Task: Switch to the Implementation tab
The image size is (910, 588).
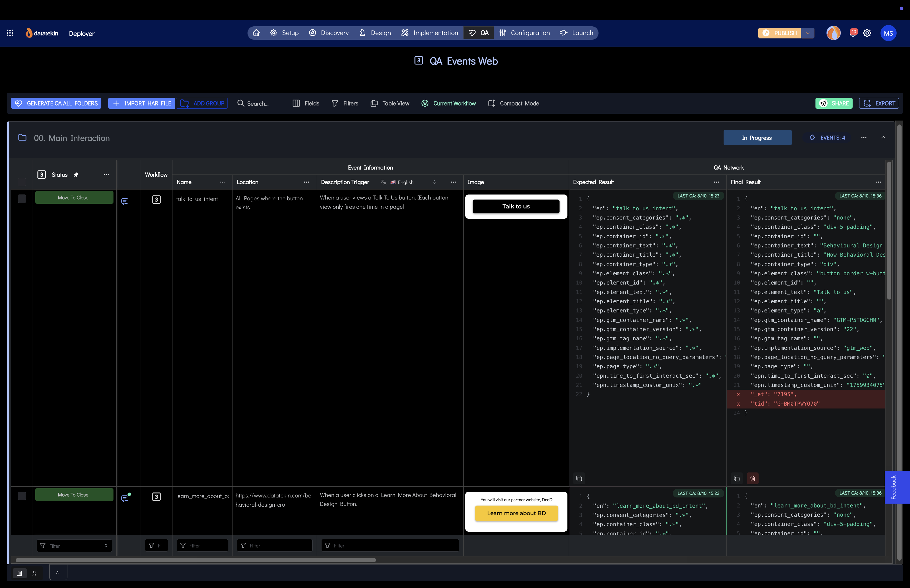Action: 430,33
